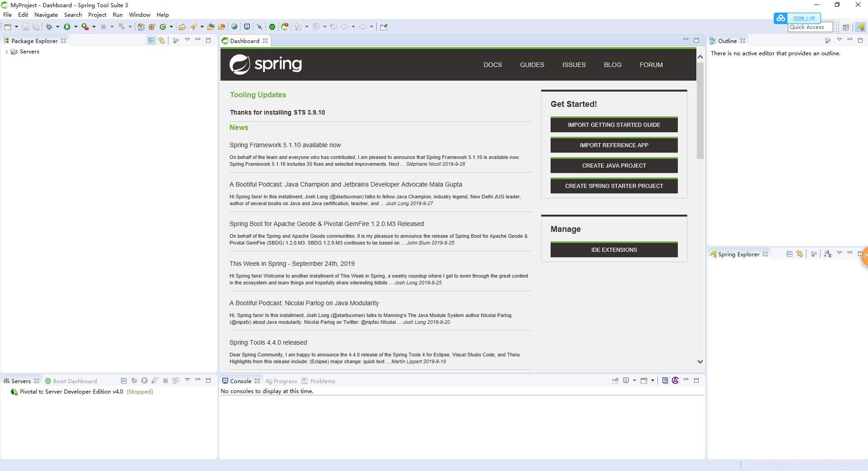The image size is (868, 471).
Task: Click the Back navigation arrow in toolbar
Action: click(x=345, y=27)
